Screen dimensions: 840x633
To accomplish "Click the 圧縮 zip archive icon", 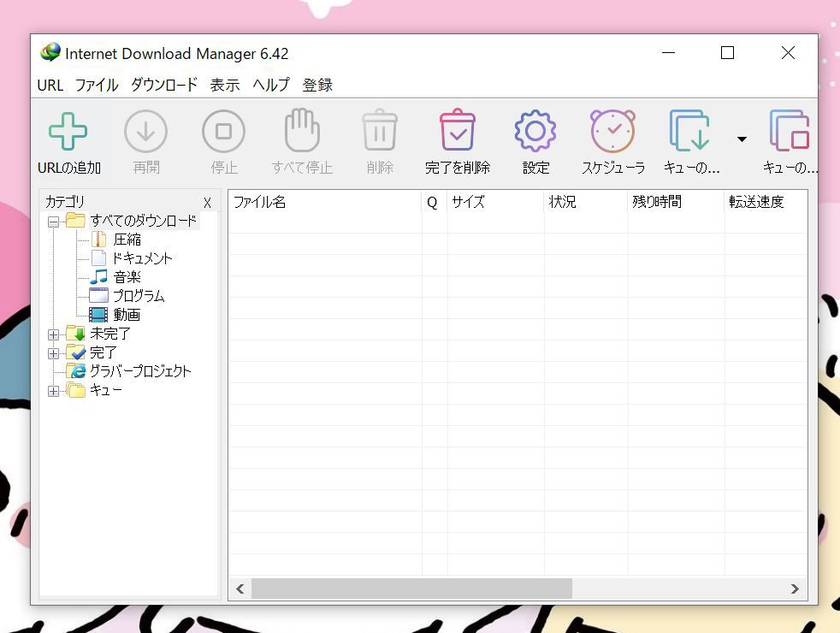I will point(98,240).
